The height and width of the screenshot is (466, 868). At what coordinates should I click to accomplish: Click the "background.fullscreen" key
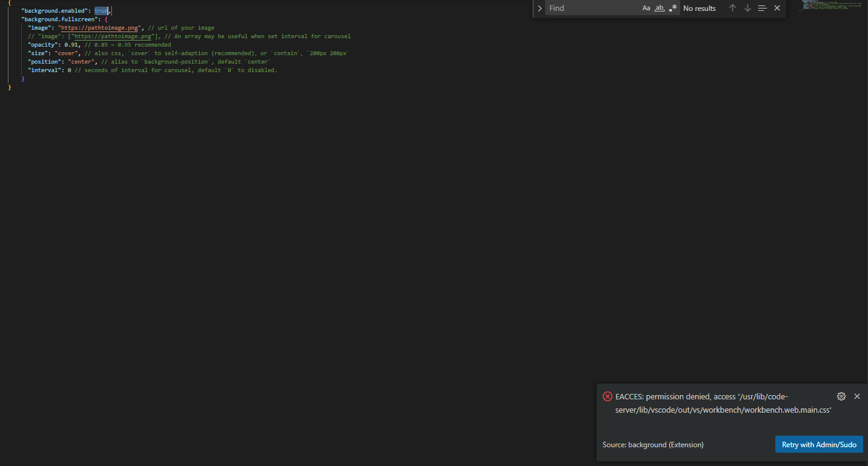[x=59, y=19]
